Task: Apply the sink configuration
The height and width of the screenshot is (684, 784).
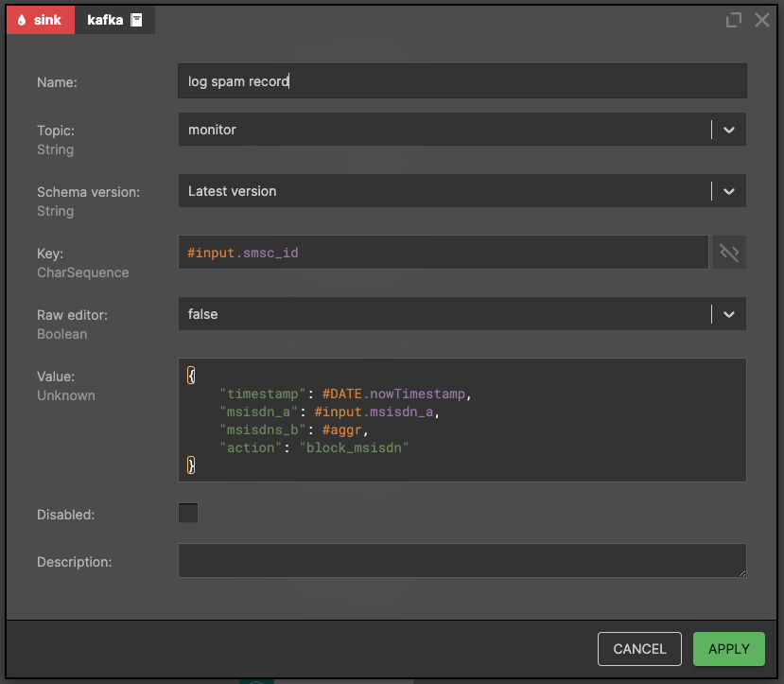Action: 729,649
